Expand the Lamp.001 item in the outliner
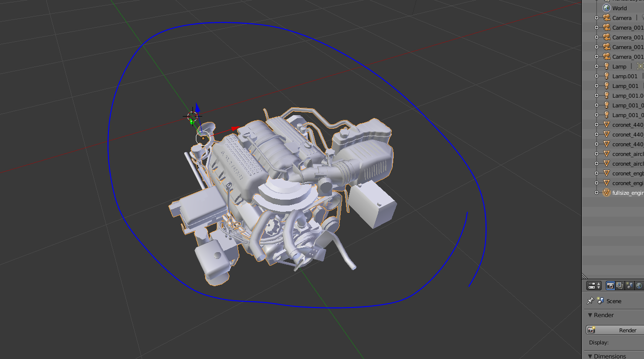Image resolution: width=644 pixels, height=359 pixels. pyautogui.click(x=597, y=76)
